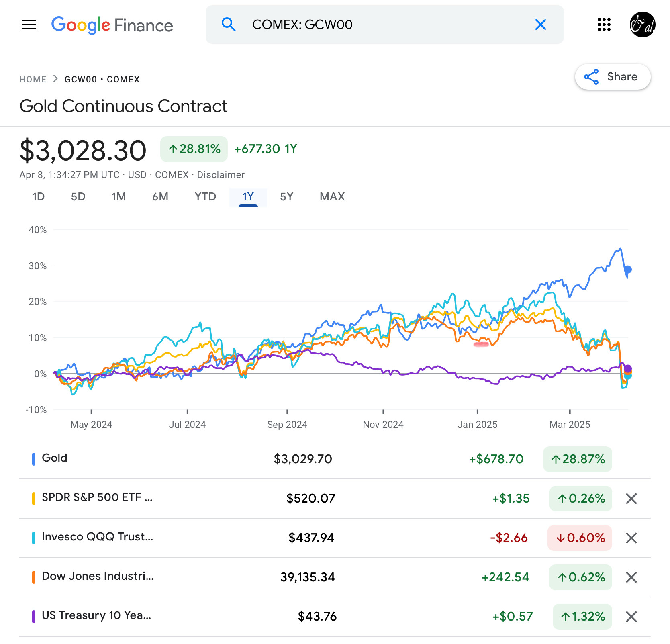670x644 pixels.
Task: Select the MAX range tab
Action: 333,197
